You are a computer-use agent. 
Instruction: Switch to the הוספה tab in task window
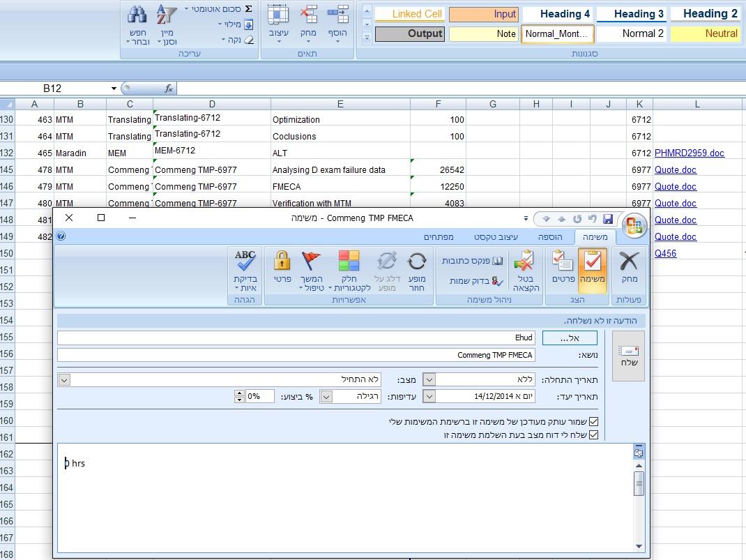(x=550, y=237)
